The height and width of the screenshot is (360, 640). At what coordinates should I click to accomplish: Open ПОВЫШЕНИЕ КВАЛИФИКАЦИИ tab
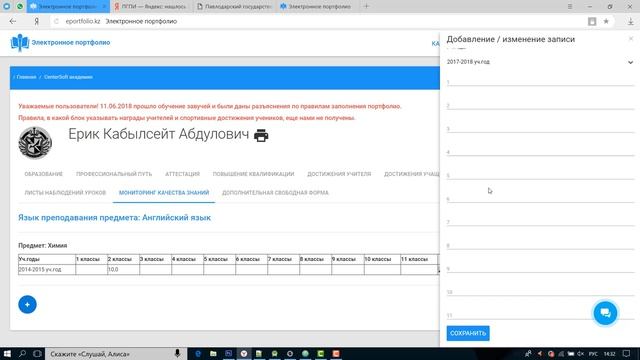click(x=253, y=174)
